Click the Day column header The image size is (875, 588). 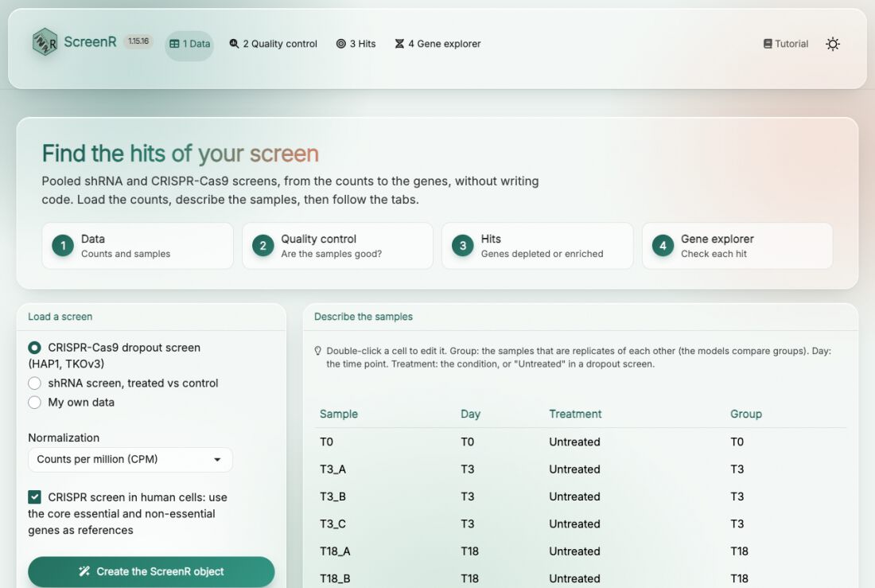(x=470, y=414)
